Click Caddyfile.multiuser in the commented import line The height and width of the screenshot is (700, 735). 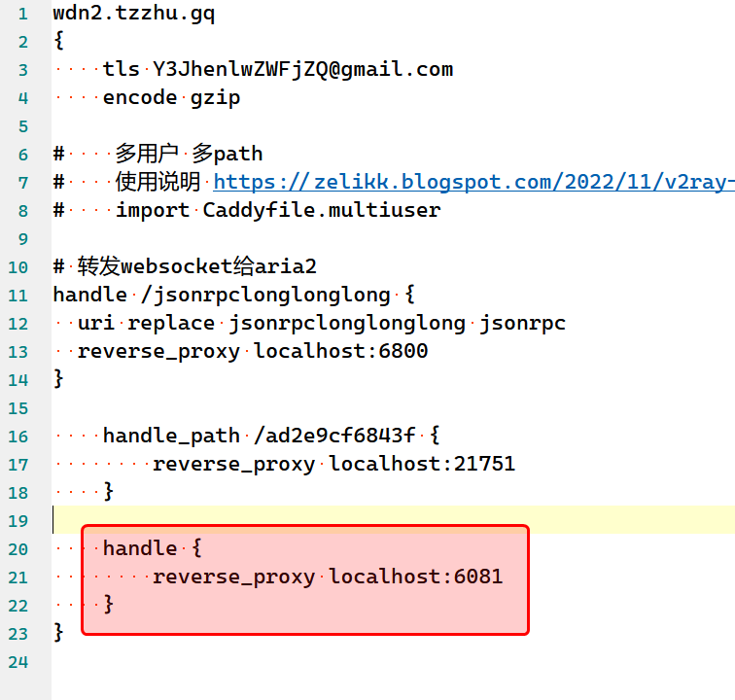tap(321, 210)
